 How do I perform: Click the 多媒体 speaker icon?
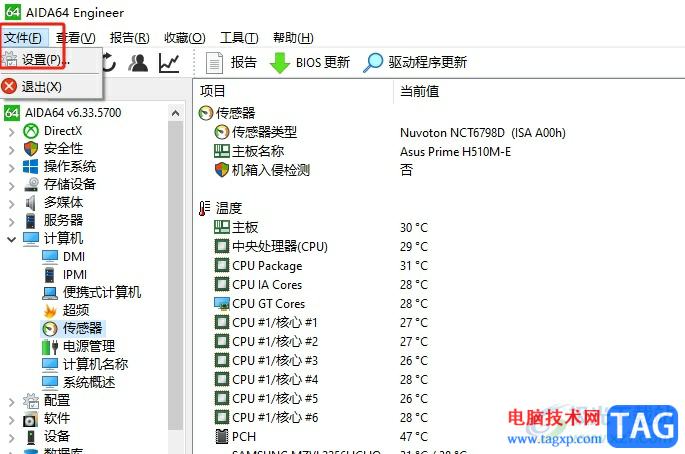coord(31,202)
